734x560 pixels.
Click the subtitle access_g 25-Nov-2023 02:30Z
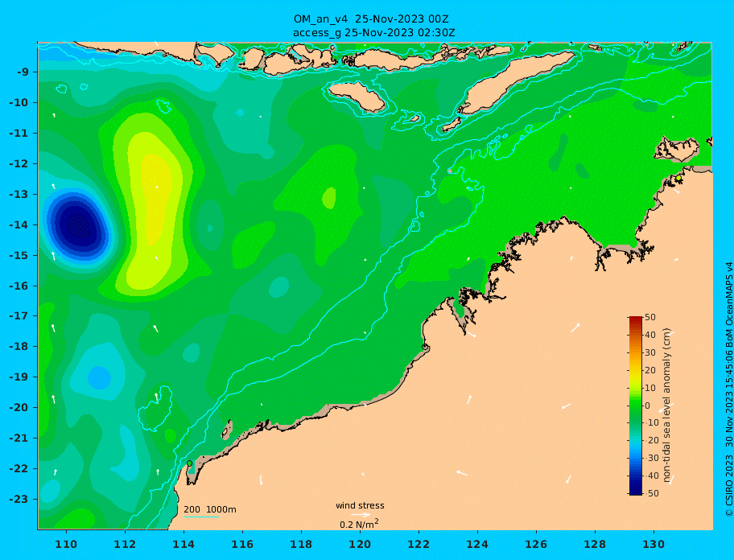373,33
